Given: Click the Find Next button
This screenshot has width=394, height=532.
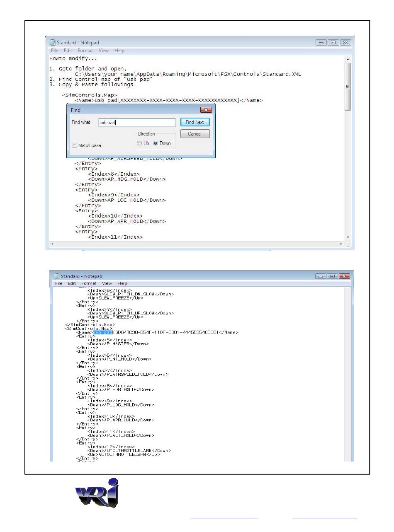Looking at the screenshot, I should (x=195, y=122).
